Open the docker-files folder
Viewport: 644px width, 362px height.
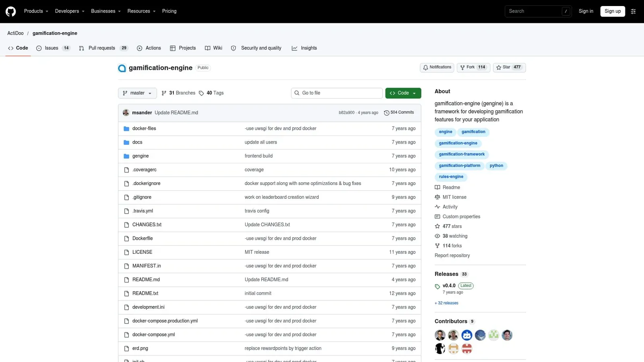pyautogui.click(x=144, y=128)
